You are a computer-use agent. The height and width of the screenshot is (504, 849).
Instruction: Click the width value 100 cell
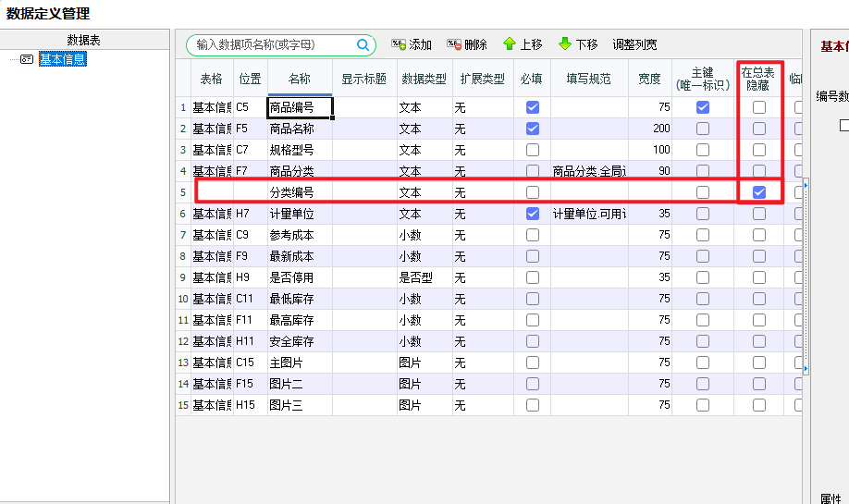pos(650,150)
